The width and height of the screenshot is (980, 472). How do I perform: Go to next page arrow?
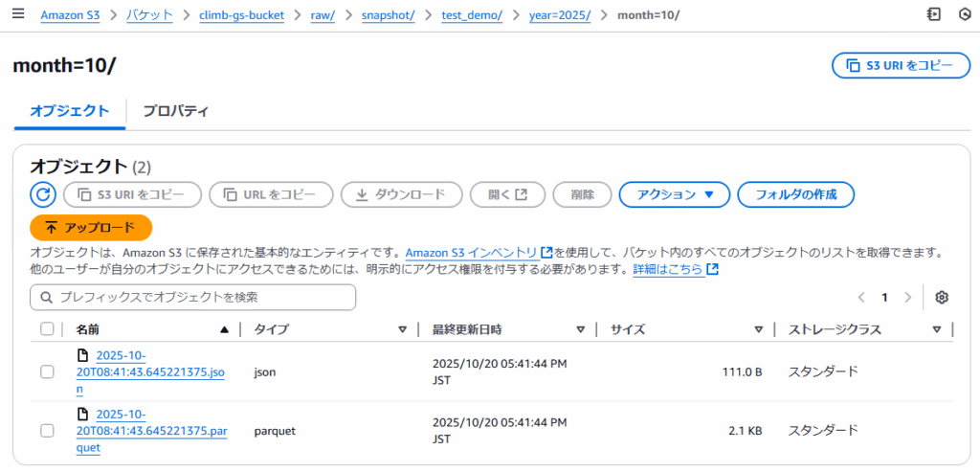[x=907, y=298]
